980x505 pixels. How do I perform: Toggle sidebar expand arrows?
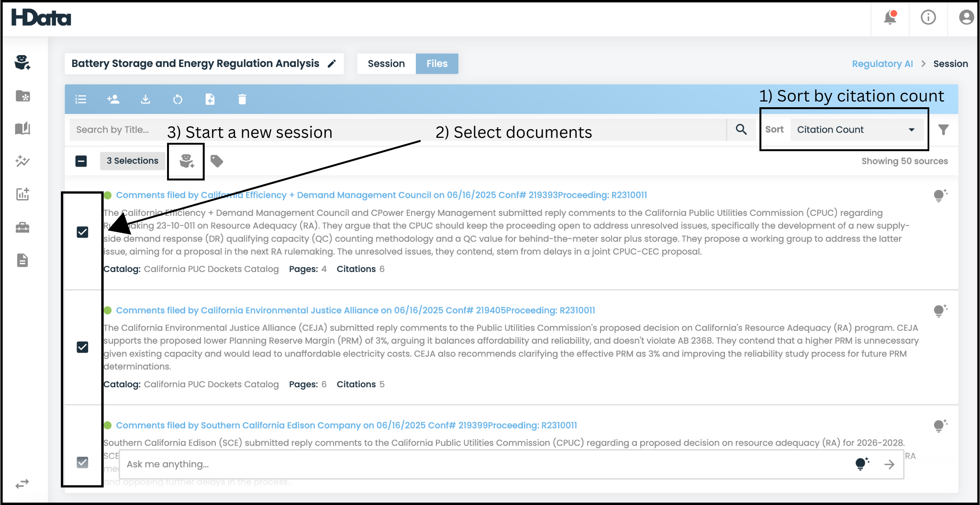[x=22, y=484]
